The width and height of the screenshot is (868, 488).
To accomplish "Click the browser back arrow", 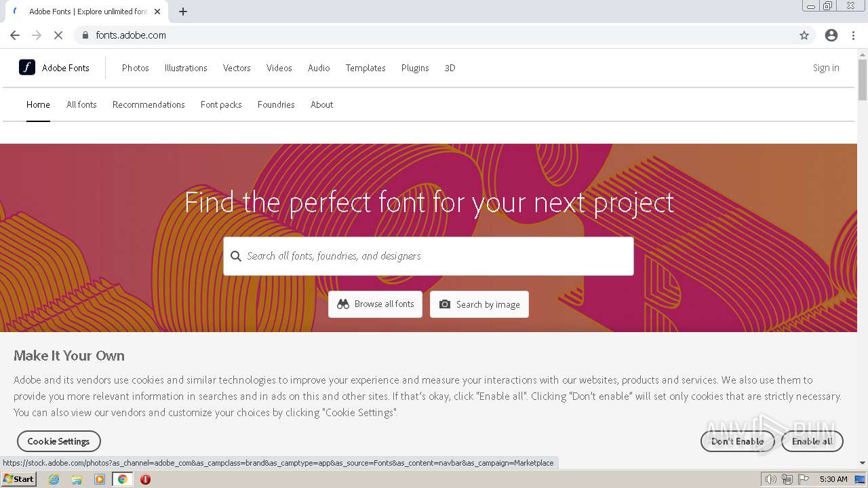I will (x=15, y=35).
